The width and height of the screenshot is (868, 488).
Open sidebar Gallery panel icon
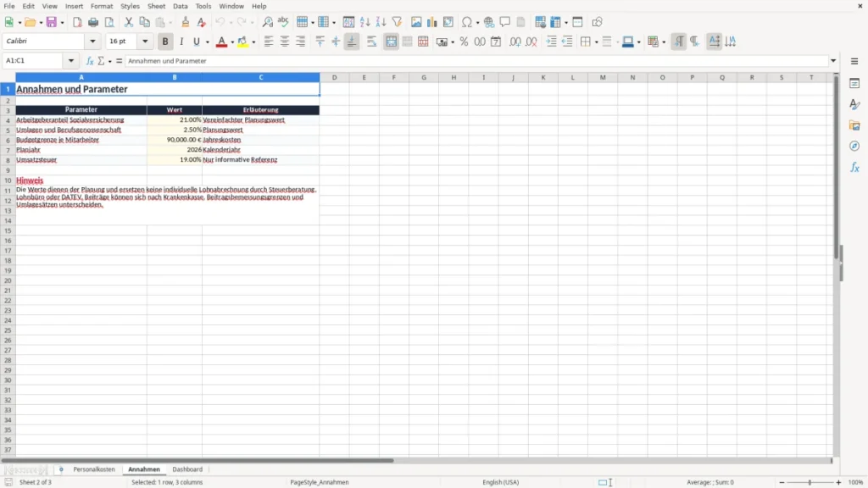tap(854, 125)
